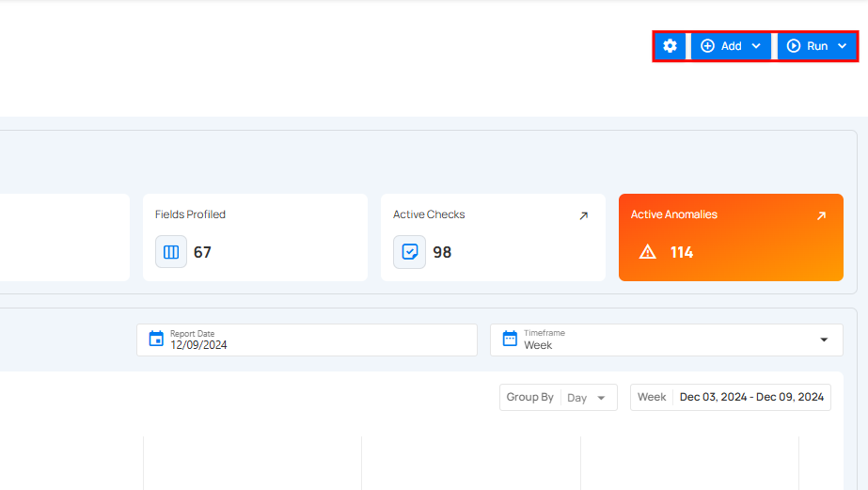Open the Timeframe dropdown arrow
Viewport: 868px width, 490px height.
point(824,340)
